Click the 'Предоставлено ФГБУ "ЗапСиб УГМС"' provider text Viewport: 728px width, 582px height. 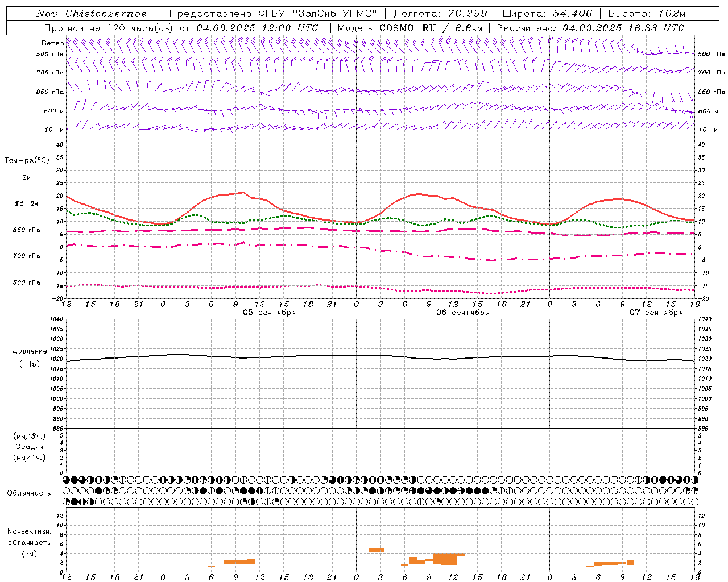pos(274,14)
